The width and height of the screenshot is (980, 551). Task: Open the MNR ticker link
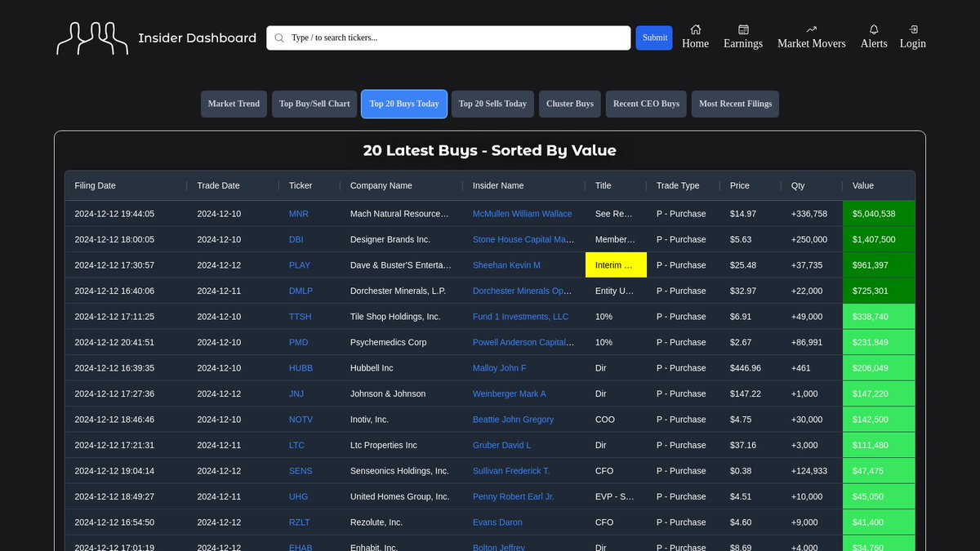[x=299, y=214]
